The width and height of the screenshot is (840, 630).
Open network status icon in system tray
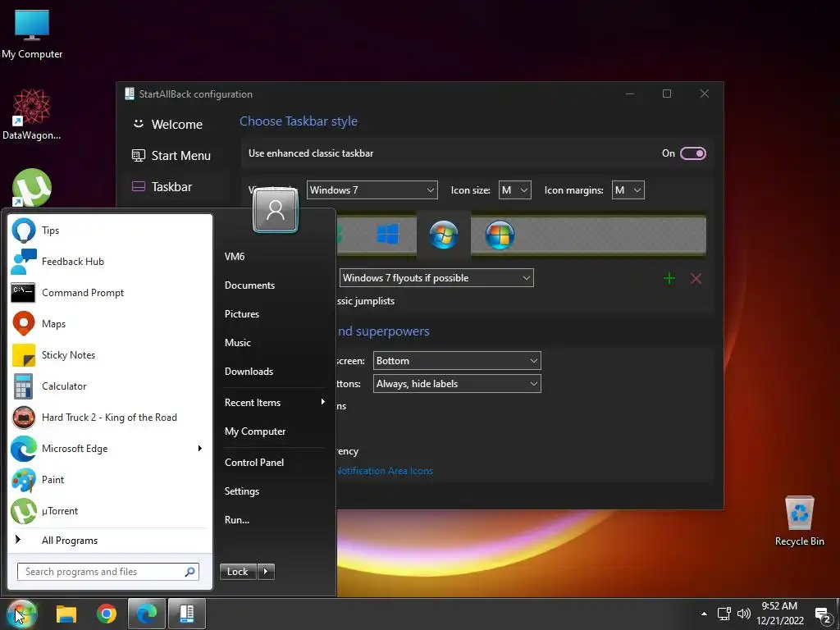click(x=724, y=614)
